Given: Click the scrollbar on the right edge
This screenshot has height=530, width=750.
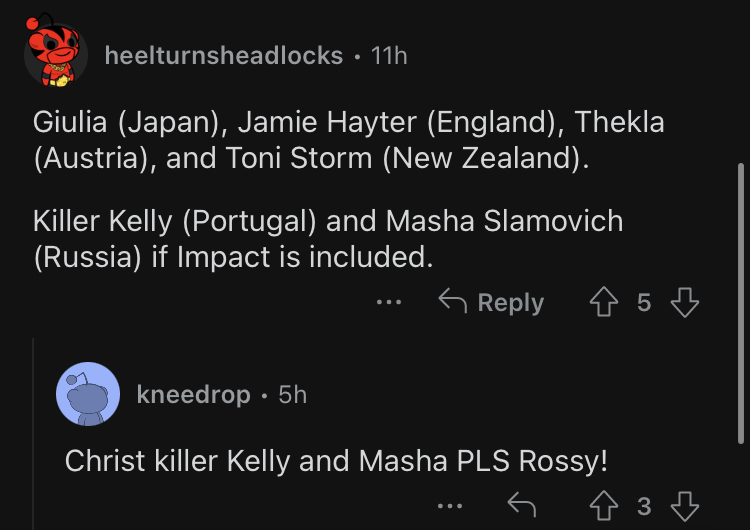Looking at the screenshot, I should pyautogui.click(x=740, y=300).
